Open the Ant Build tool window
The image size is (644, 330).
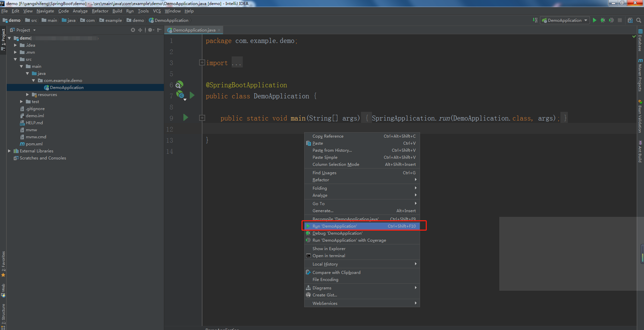[x=640, y=151]
